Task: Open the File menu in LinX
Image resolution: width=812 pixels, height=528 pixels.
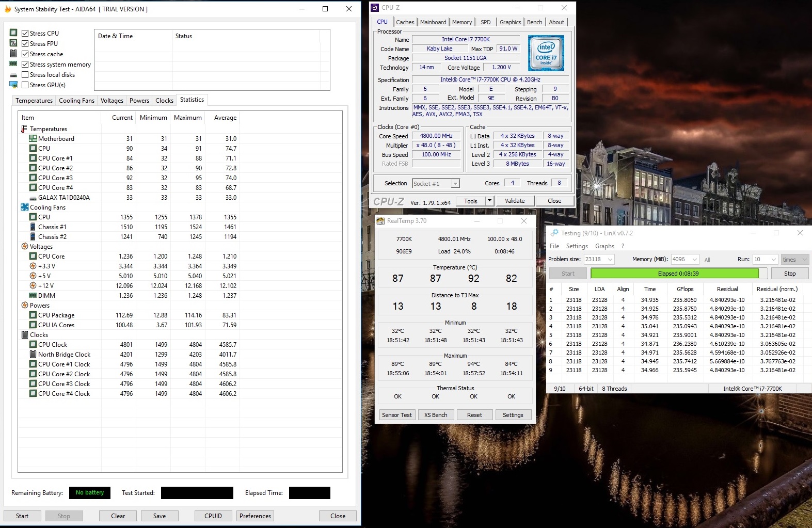Action: point(554,246)
